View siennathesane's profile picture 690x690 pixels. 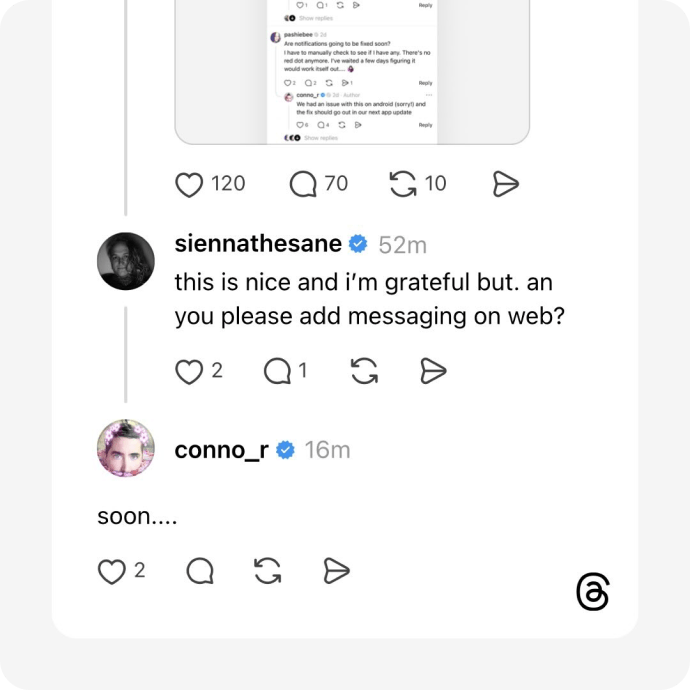point(126,261)
